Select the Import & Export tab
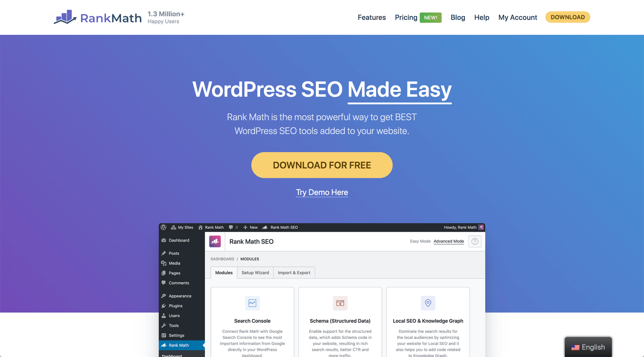 (x=294, y=273)
